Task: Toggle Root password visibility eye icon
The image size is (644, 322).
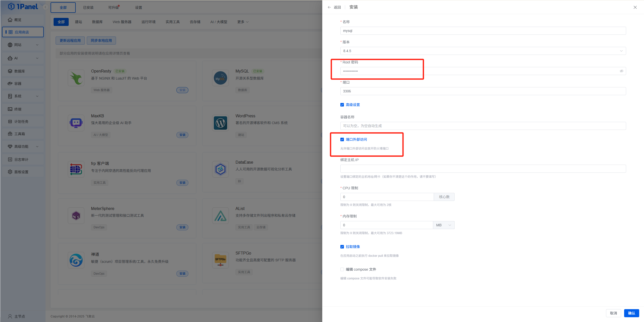Action: (621, 71)
